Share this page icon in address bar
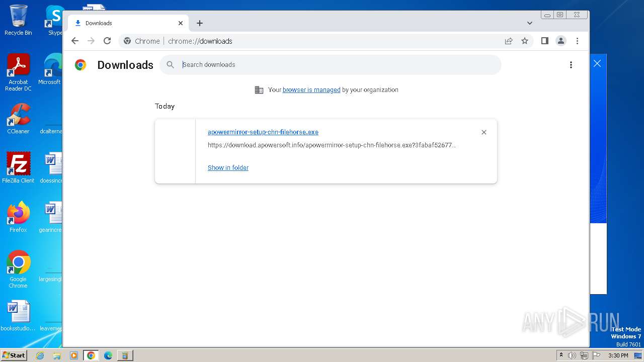644x362 pixels. click(509, 41)
